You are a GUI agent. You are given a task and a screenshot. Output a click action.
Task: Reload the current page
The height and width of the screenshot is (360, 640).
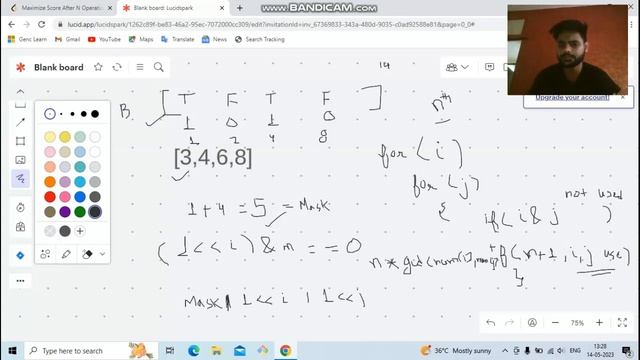(x=42, y=24)
